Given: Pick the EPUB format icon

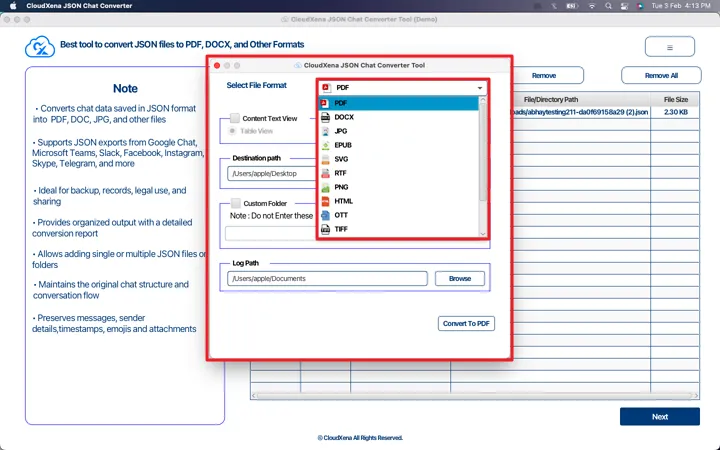Looking at the screenshot, I should [x=325, y=145].
